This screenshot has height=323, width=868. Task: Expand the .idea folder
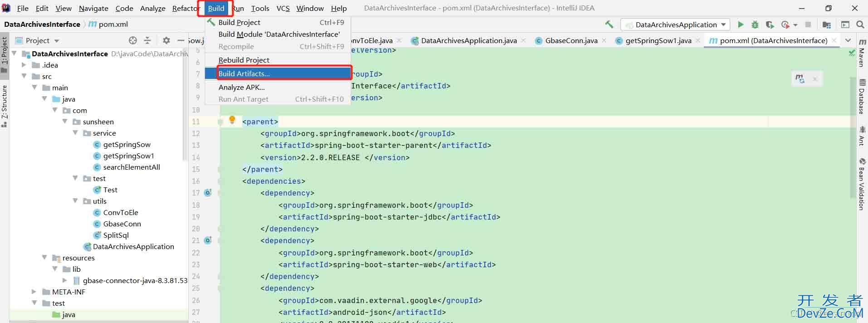click(24, 65)
